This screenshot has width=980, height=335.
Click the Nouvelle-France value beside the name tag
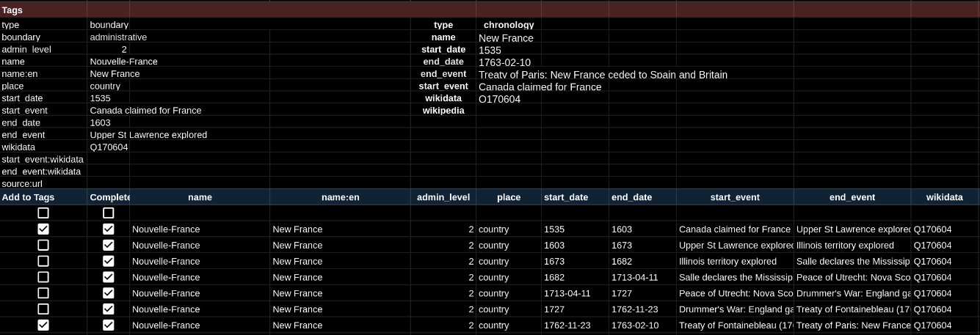(x=123, y=62)
